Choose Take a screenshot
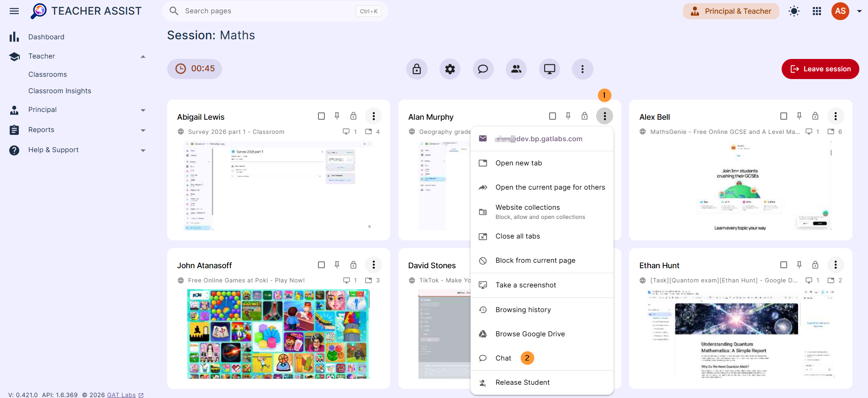Screen dimensions: 868x398 pos(542,285)
